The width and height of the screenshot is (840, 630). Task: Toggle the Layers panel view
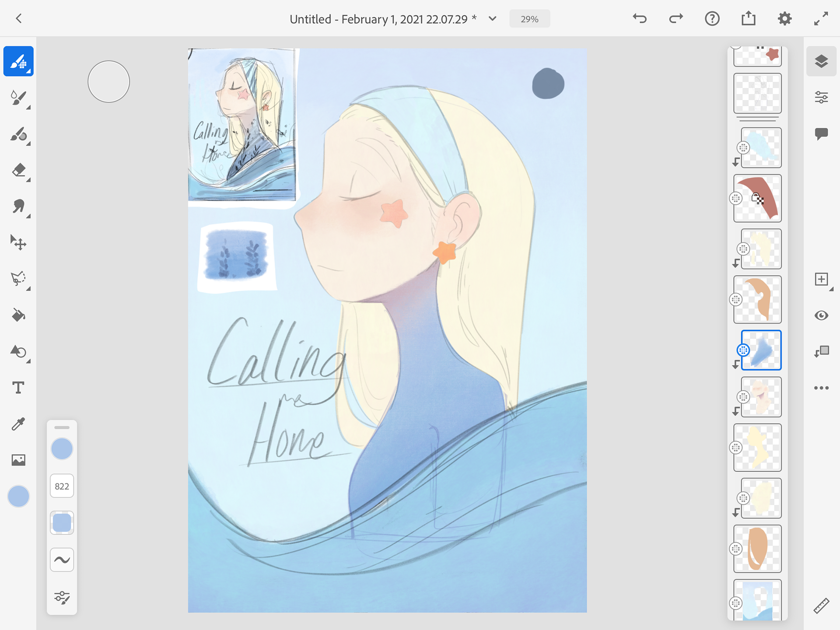click(x=821, y=61)
